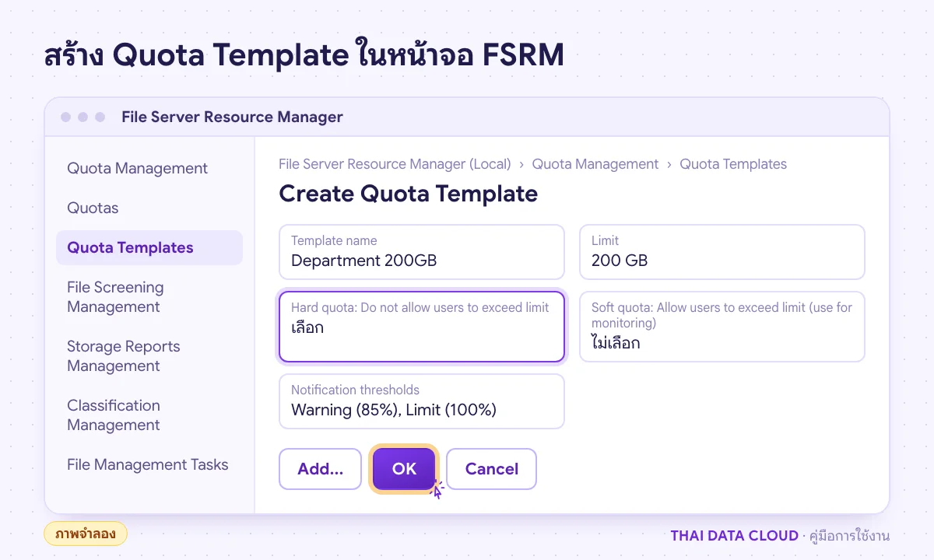The height and width of the screenshot is (560, 934).
Task: Click the Cancel button
Action: pos(492,469)
